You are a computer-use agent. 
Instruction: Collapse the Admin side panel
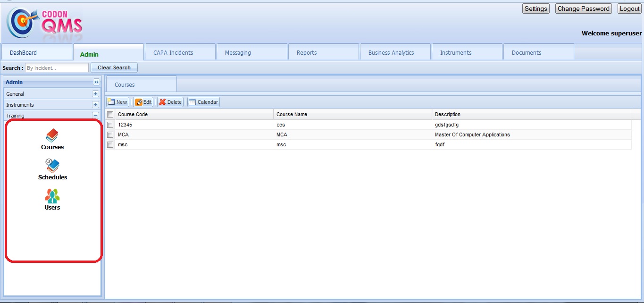[96, 82]
